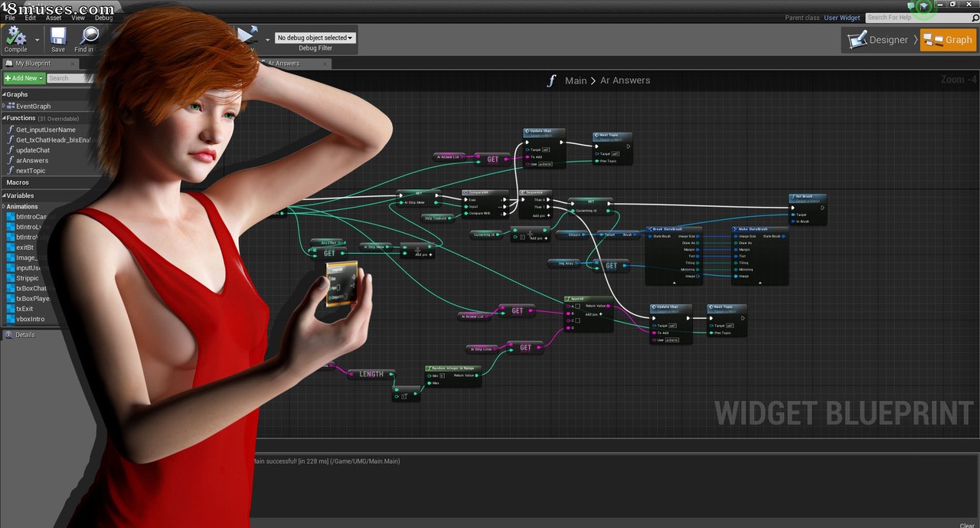The width and height of the screenshot is (980, 528).
Task: Click the Details panel tab icon
Action: point(8,335)
